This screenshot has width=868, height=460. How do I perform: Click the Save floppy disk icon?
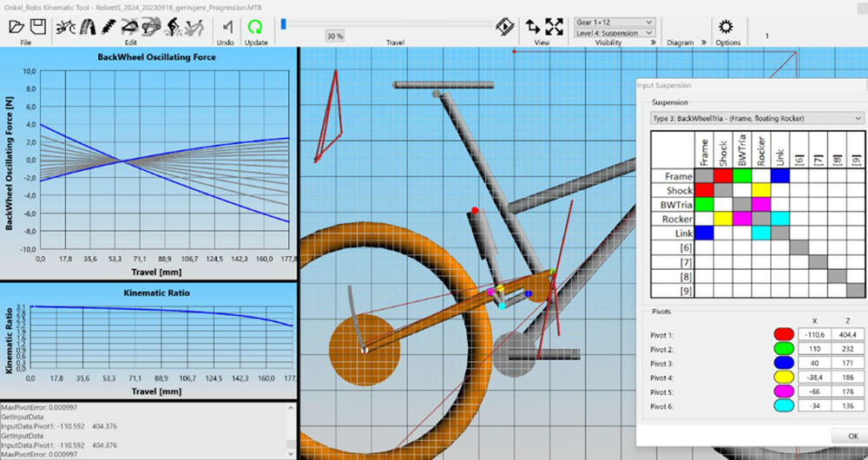point(37,27)
